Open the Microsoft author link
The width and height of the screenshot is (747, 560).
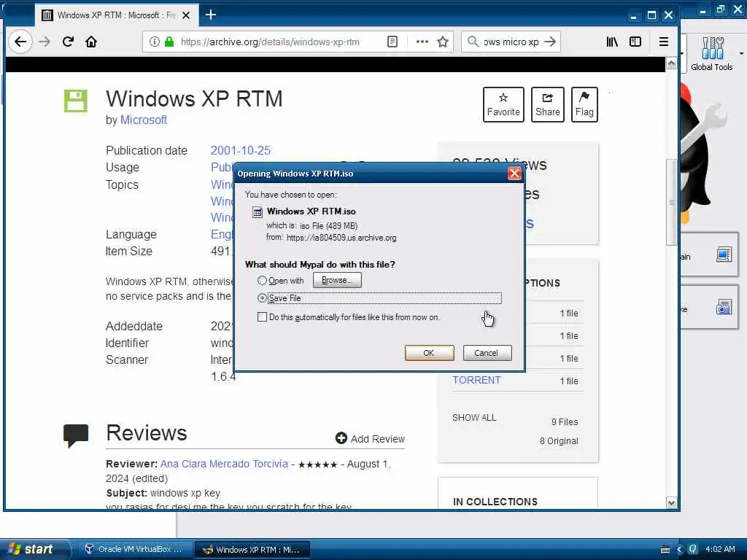(x=144, y=120)
